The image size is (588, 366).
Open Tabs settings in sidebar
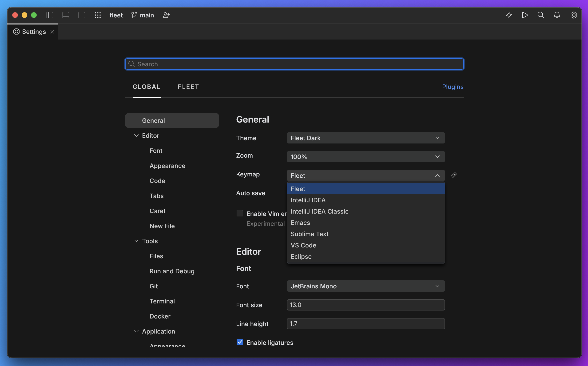[156, 196]
